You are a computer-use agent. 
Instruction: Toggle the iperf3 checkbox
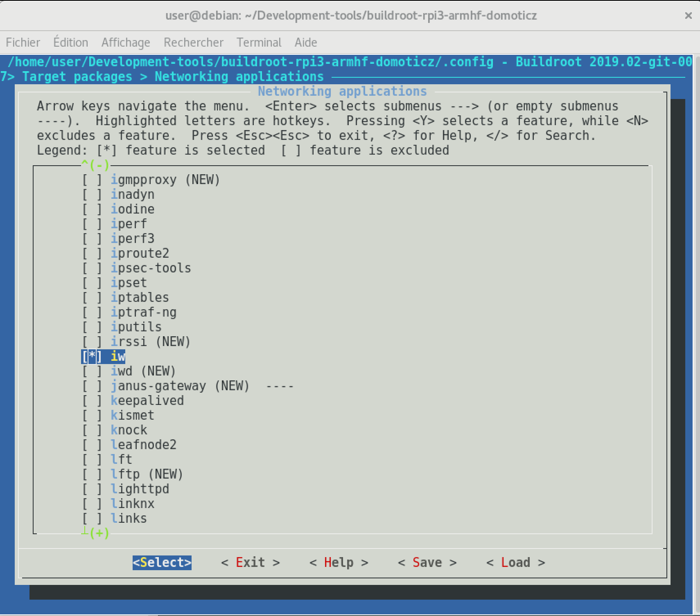[92, 239]
